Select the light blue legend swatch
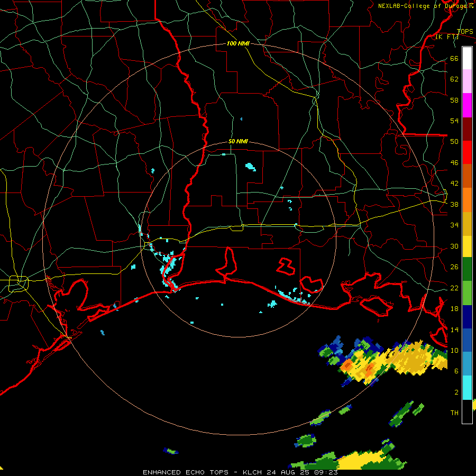The height and width of the screenshot is (476, 476). 467,364
